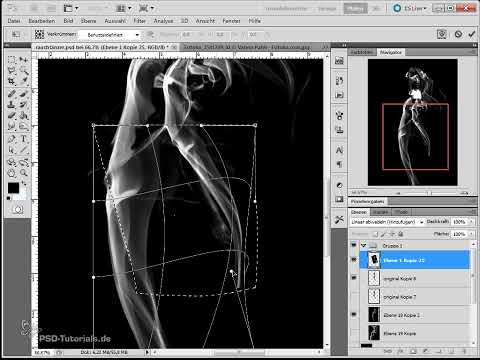The image size is (480, 360).
Task: Open the Fläche fill slider arrow
Action: click(x=471, y=234)
